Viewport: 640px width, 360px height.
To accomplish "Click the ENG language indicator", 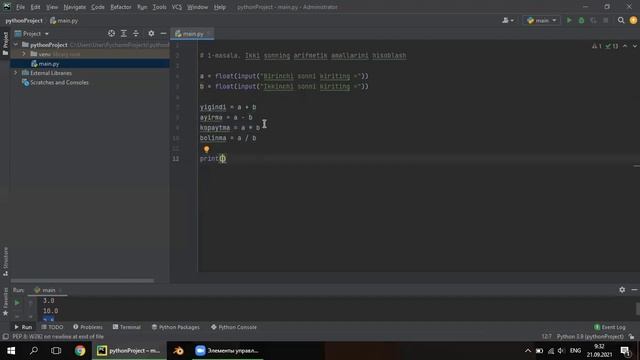I will coord(575,351).
